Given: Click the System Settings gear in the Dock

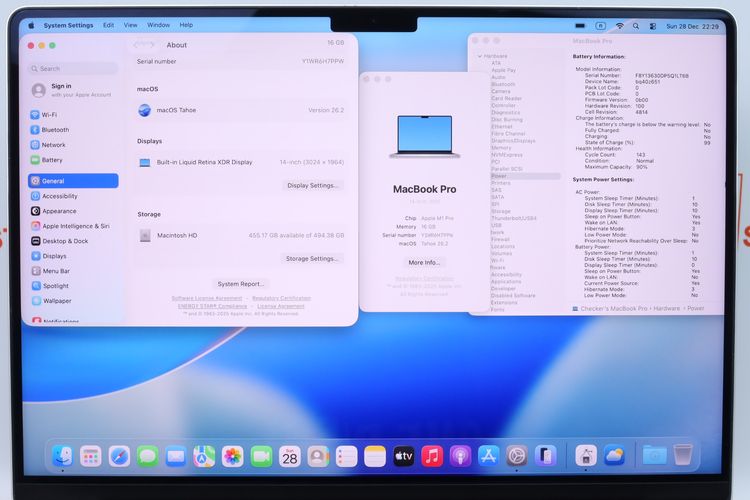Looking at the screenshot, I should click(517, 456).
